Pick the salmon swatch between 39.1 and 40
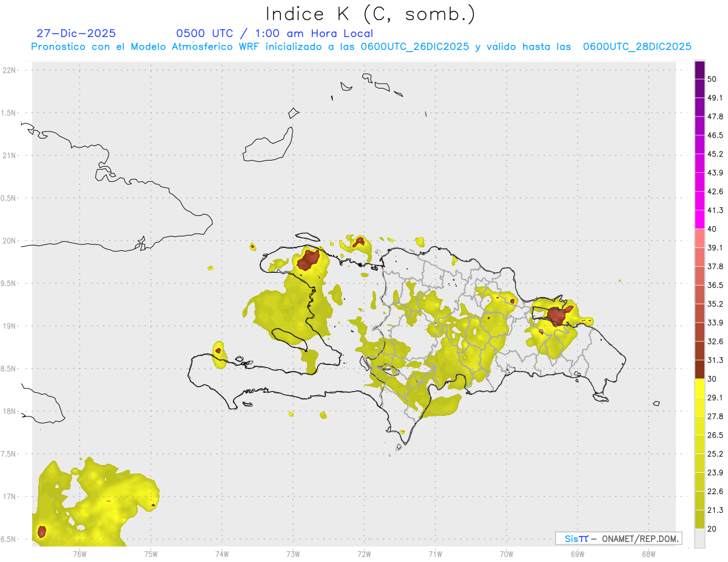Image resolution: width=728 pixels, height=562 pixels. [699, 238]
